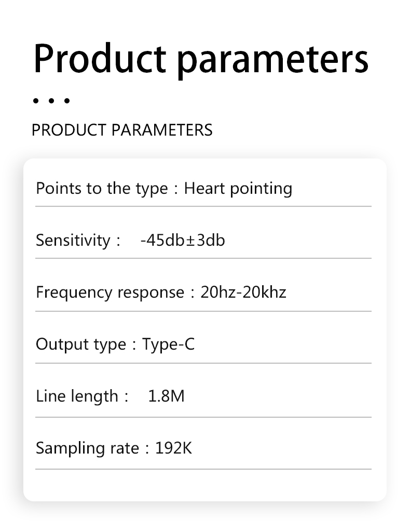Click the middle dot under the heading
The width and height of the screenshot is (410, 532).
point(51,101)
